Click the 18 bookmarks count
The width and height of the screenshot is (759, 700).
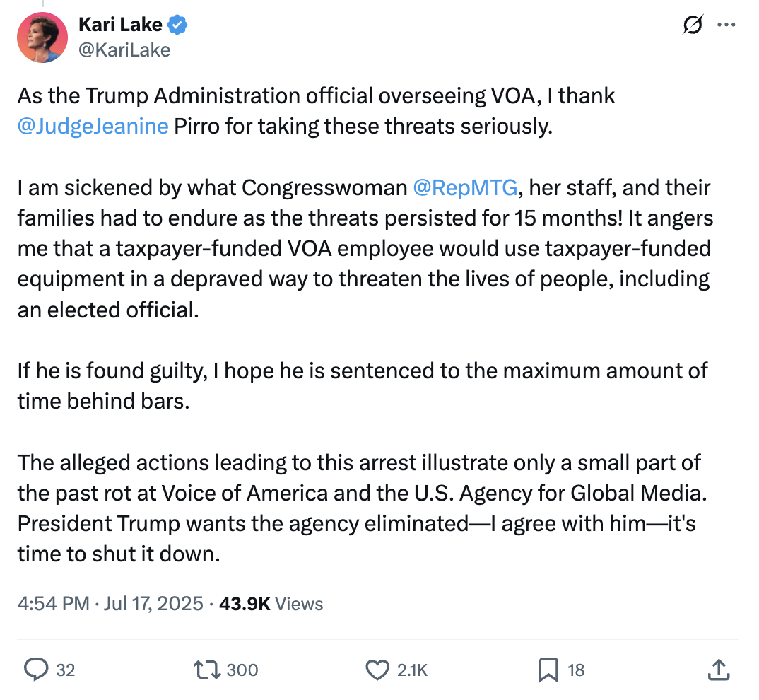click(x=576, y=670)
